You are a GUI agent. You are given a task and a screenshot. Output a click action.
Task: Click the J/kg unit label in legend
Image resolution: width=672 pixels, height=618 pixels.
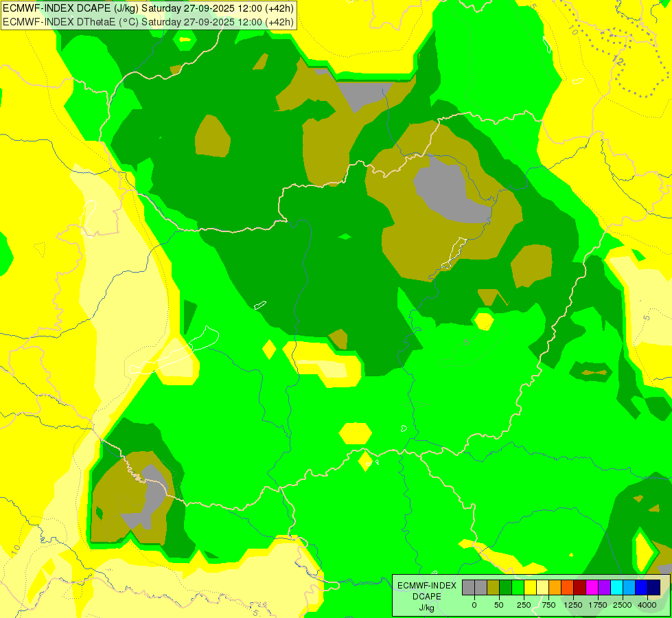[426, 608]
